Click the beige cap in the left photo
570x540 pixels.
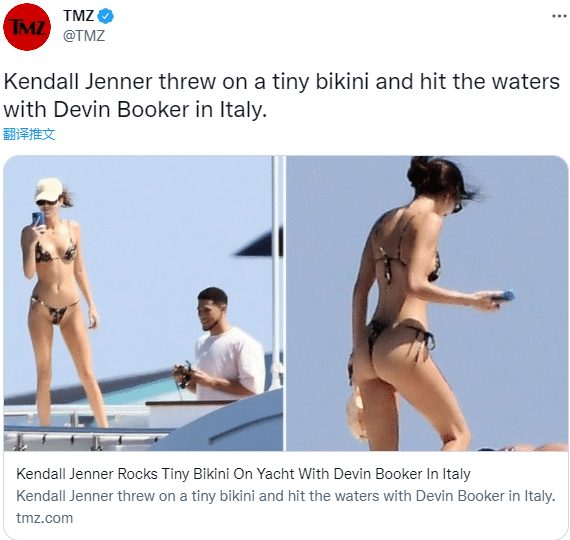[48, 189]
